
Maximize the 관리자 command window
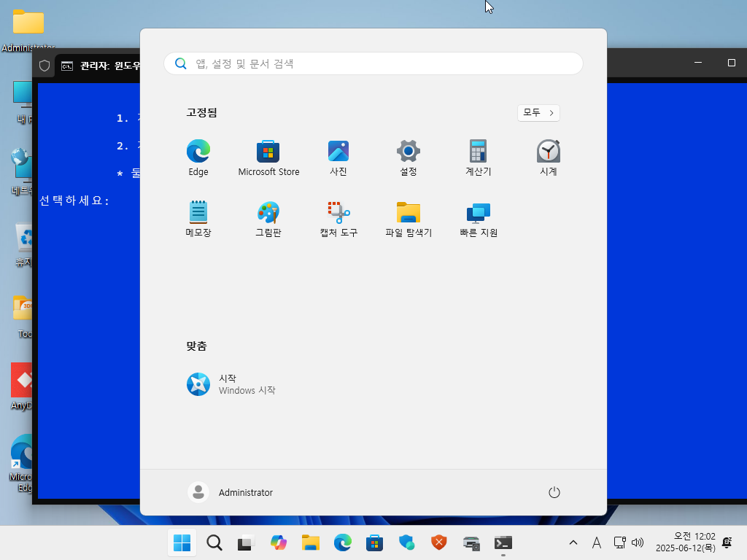click(x=731, y=63)
